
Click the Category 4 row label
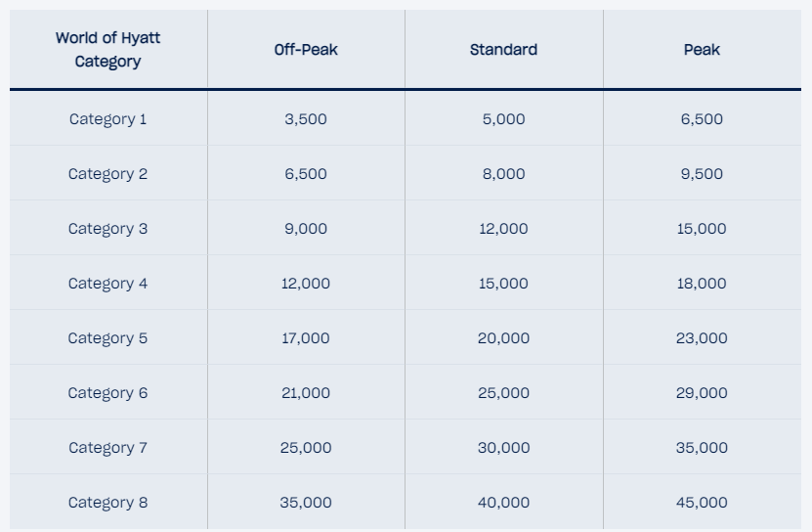point(107,284)
